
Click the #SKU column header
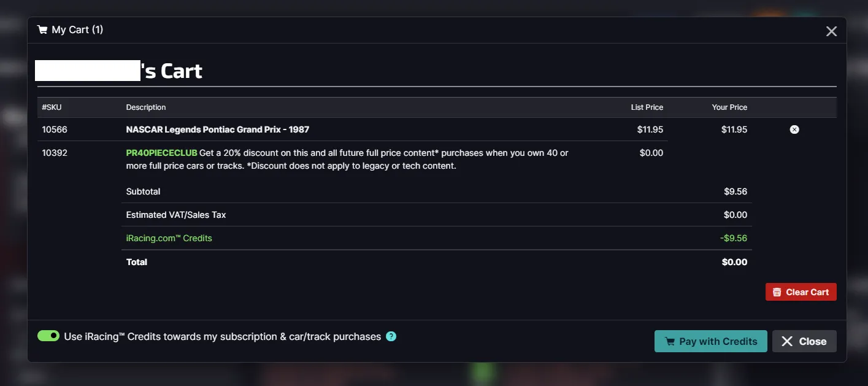pos(52,107)
